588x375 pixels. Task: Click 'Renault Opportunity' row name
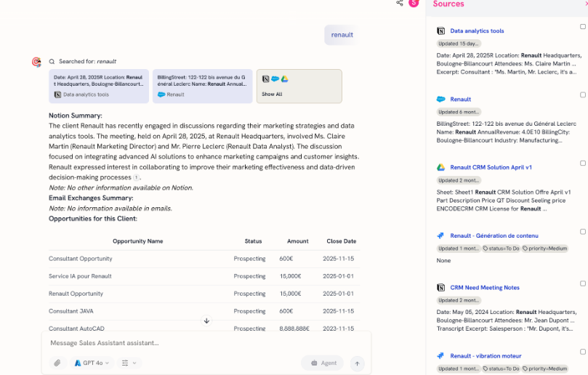tap(76, 294)
